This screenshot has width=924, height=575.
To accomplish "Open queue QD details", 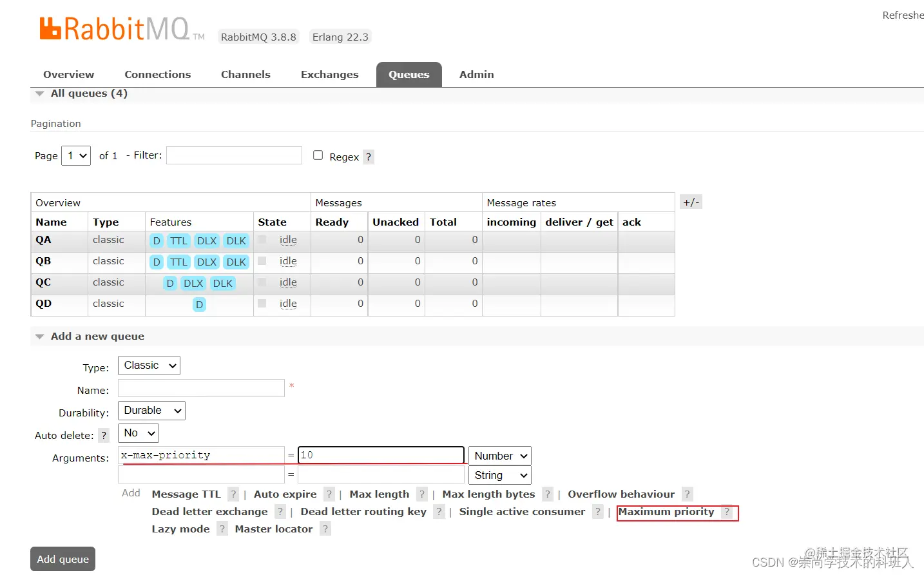I will point(43,304).
